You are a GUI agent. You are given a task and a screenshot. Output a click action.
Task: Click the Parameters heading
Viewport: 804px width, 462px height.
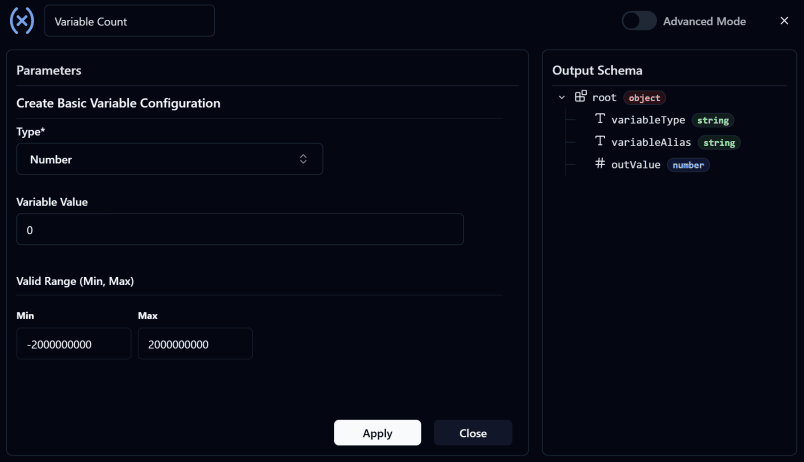(49, 70)
